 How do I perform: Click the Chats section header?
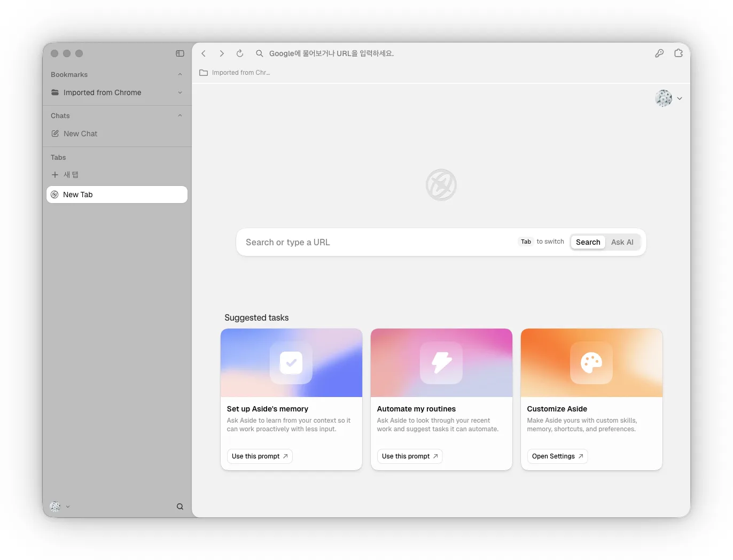60,116
